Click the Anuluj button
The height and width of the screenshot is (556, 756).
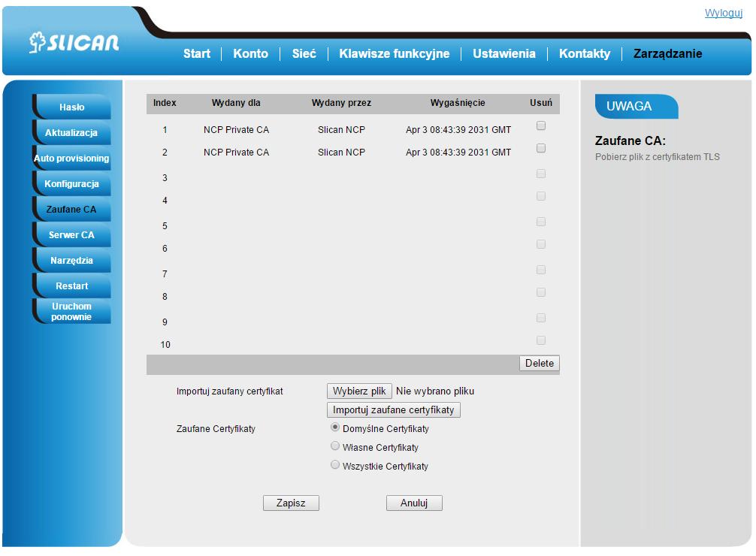[x=414, y=503]
